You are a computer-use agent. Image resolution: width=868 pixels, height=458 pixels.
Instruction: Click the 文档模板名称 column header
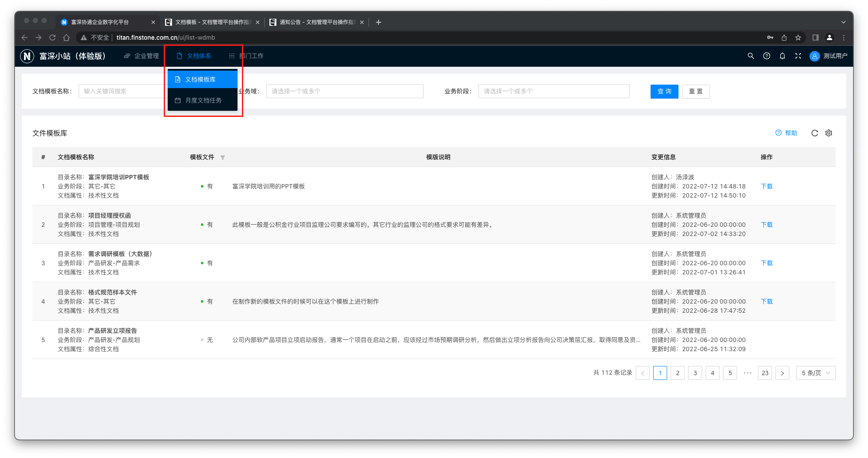(76, 157)
